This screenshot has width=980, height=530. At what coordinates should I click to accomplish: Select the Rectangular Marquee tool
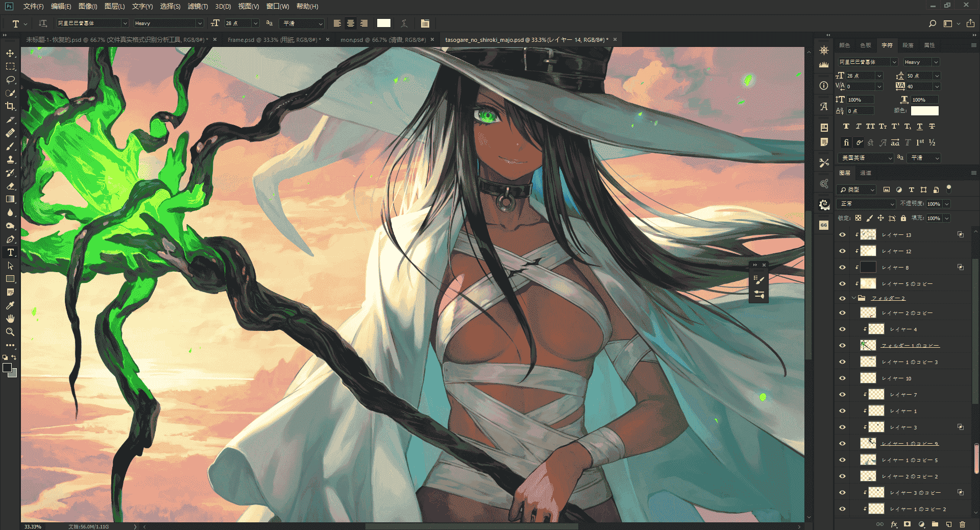[10, 66]
